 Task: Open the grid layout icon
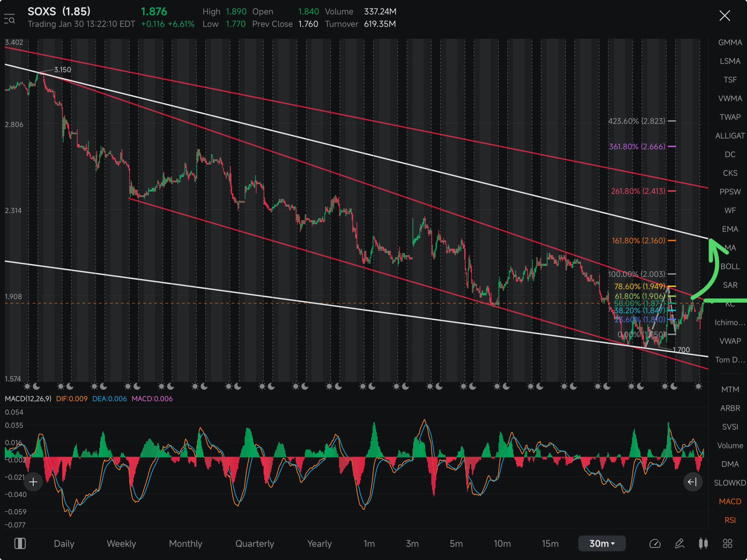click(x=728, y=543)
